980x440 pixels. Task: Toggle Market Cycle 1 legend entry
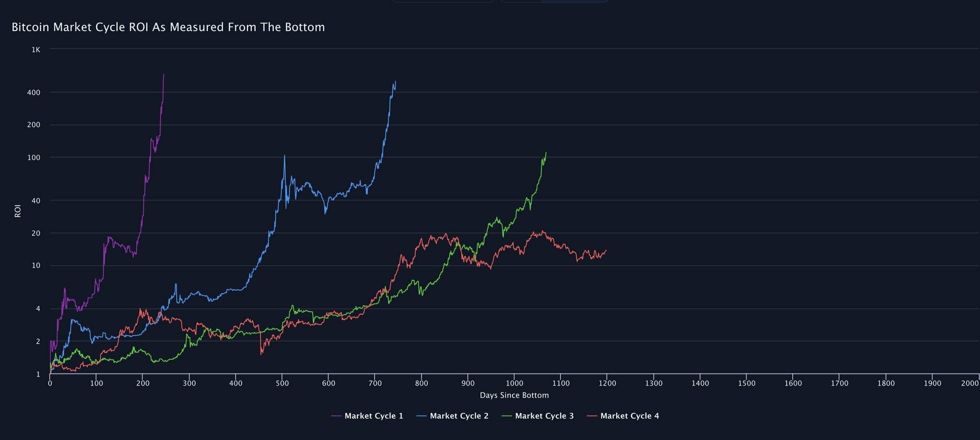click(x=373, y=416)
